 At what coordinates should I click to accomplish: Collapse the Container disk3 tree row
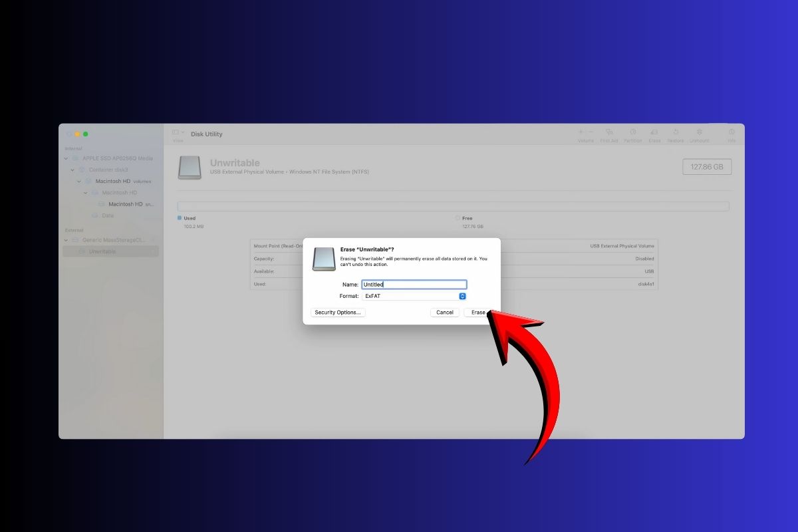click(x=72, y=170)
